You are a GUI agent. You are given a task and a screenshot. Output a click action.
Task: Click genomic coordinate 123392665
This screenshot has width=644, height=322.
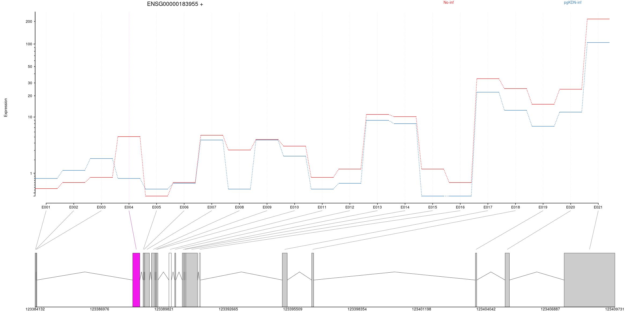[x=228, y=309]
